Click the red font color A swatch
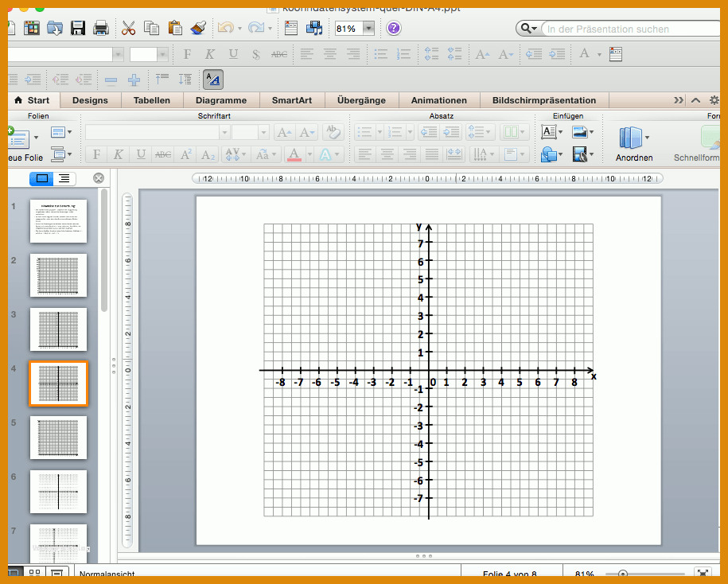Image resolution: width=728 pixels, height=584 pixels. (x=294, y=154)
